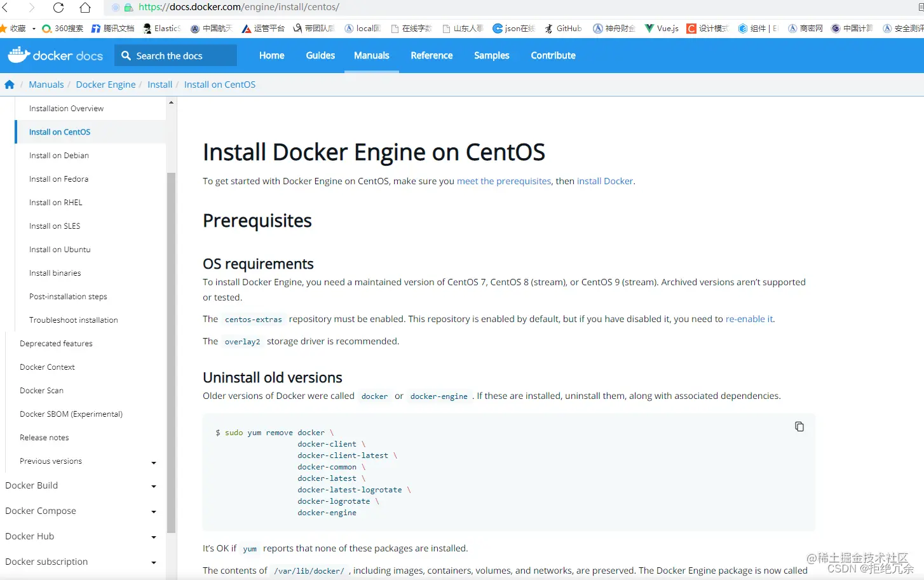Click the Install breadcrumb link
Viewport: 924px width, 580px height.
click(x=160, y=84)
